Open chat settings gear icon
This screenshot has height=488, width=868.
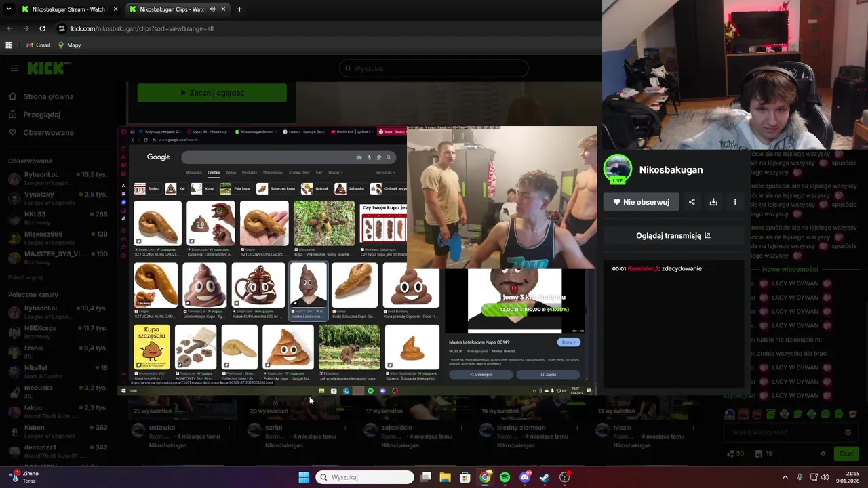click(x=823, y=453)
